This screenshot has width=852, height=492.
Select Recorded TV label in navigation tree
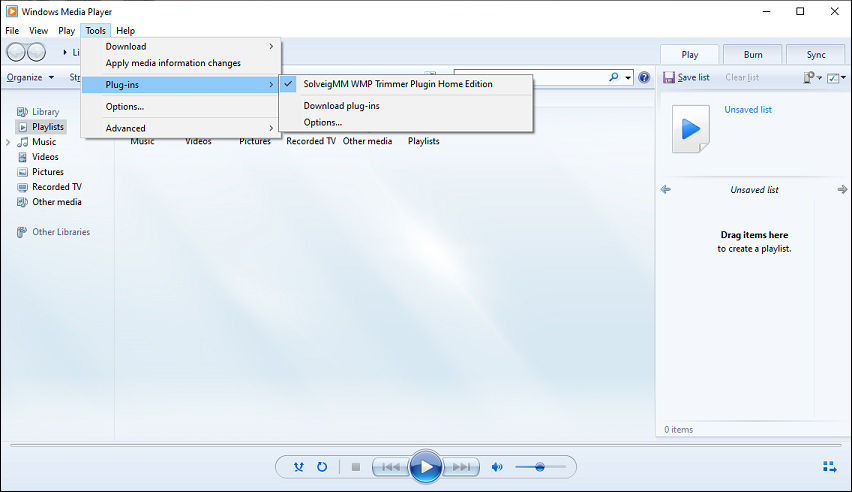(x=57, y=186)
